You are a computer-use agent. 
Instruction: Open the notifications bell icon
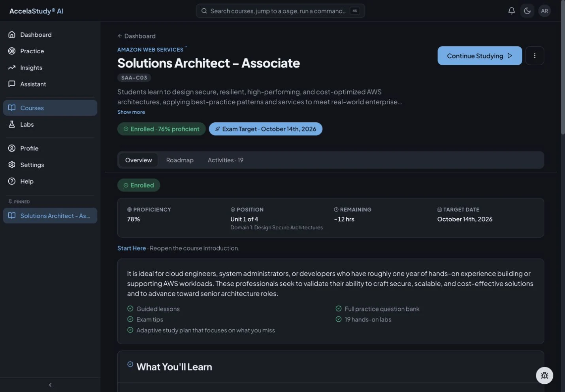point(511,11)
